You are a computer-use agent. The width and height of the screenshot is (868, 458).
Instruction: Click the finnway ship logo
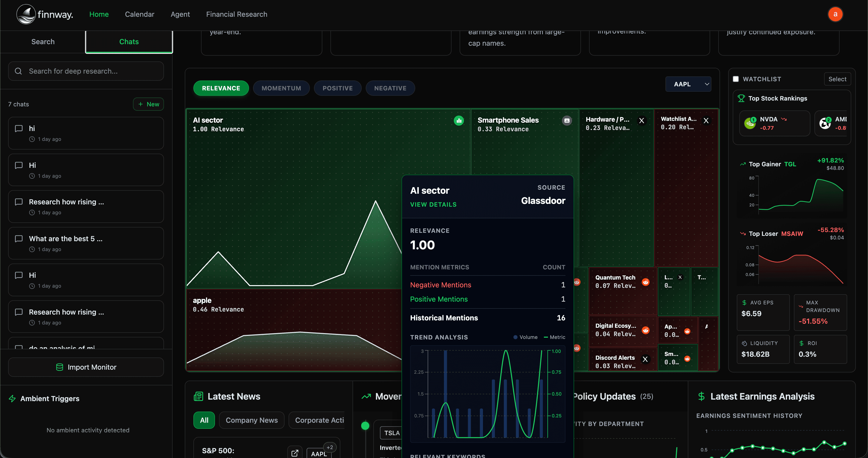tap(26, 14)
